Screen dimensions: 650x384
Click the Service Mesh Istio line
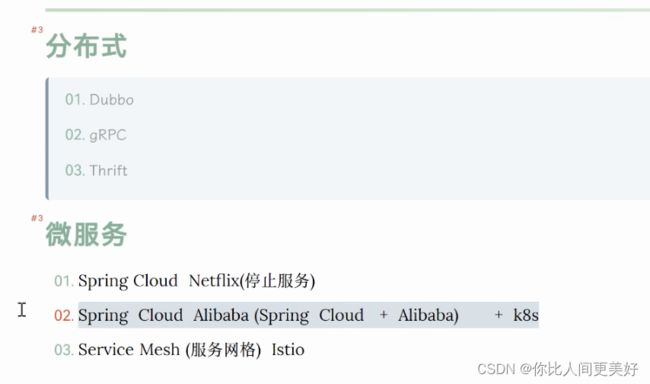179,350
